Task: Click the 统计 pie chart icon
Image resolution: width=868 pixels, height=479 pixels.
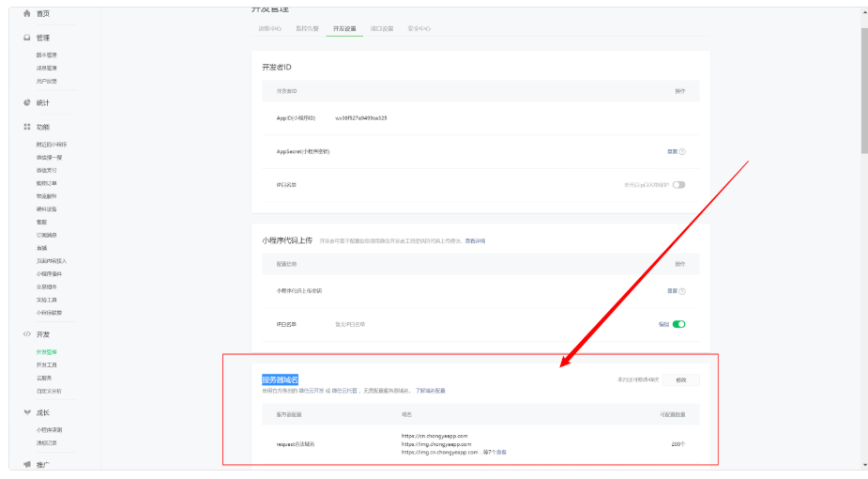Action: 26,102
